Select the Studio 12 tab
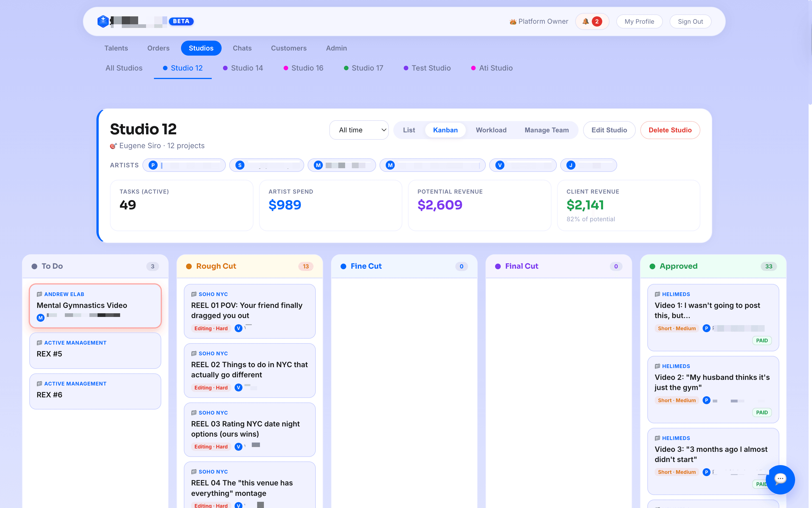The image size is (812, 508). 183,68
